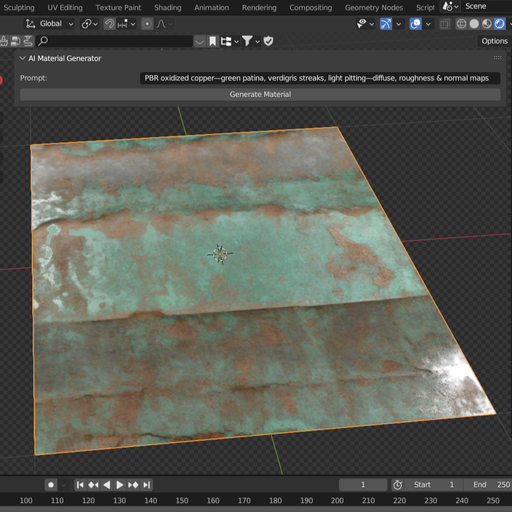
Task: Jump to the previous keyframe
Action: point(93,485)
